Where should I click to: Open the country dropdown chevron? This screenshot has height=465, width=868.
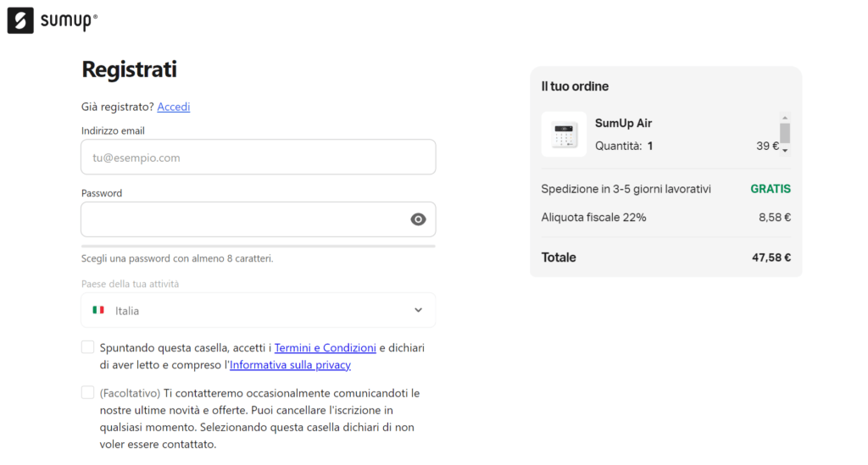pyautogui.click(x=418, y=310)
